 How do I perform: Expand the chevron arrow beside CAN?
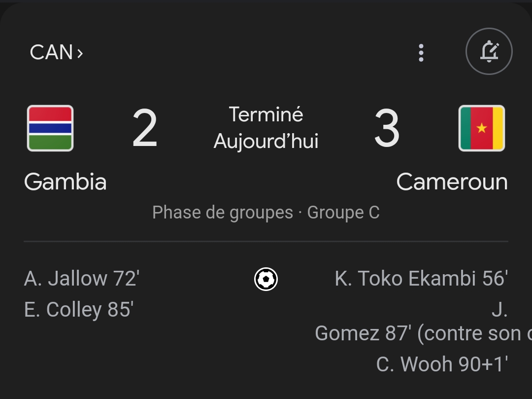(x=80, y=53)
